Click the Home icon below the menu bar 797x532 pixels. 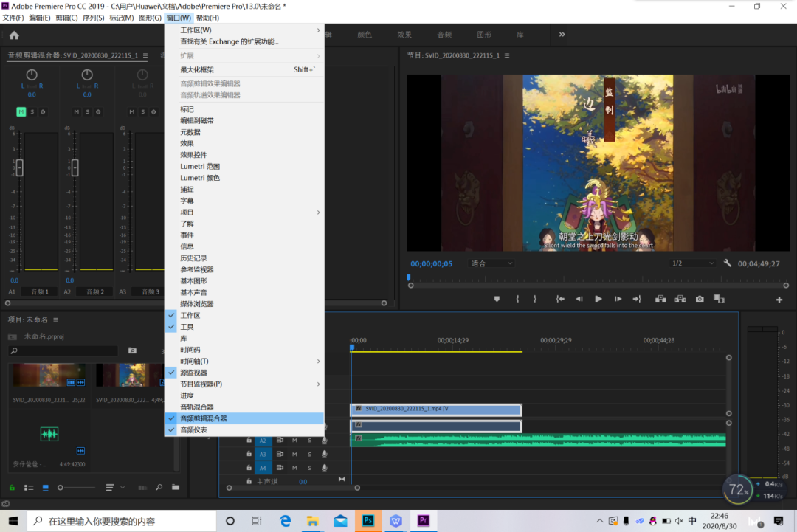14,35
